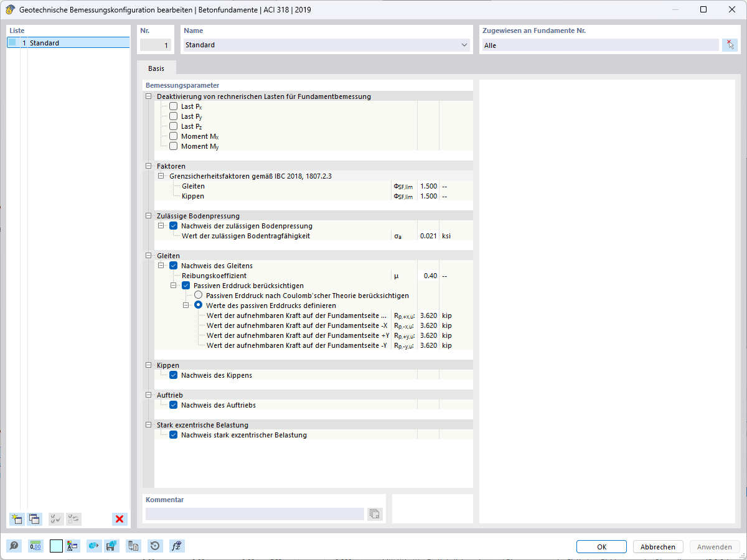Collapse the Gleiten tree section
Image resolution: width=747 pixels, height=560 pixels.
(x=148, y=256)
